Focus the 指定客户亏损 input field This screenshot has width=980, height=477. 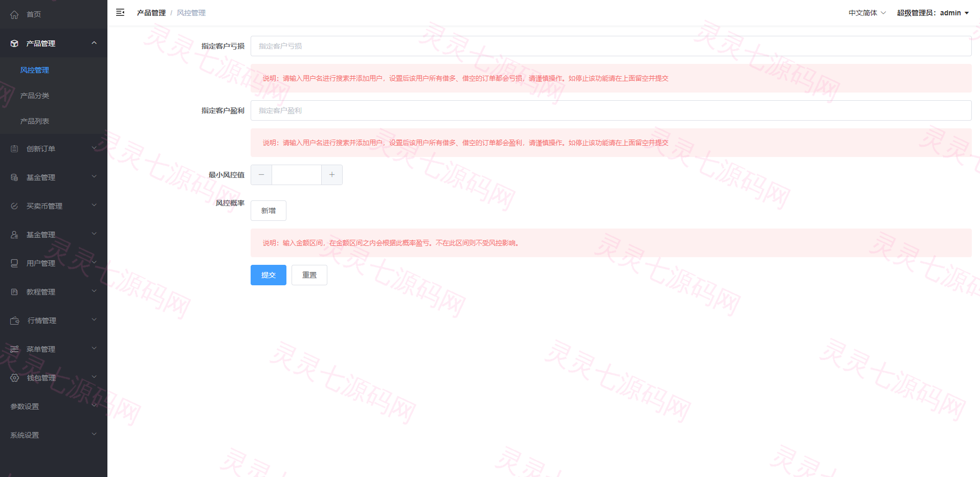611,46
